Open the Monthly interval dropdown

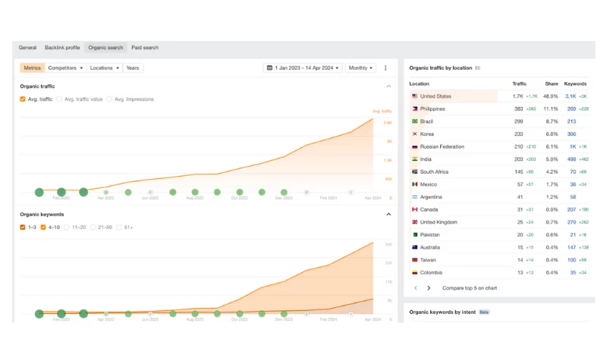coord(360,68)
